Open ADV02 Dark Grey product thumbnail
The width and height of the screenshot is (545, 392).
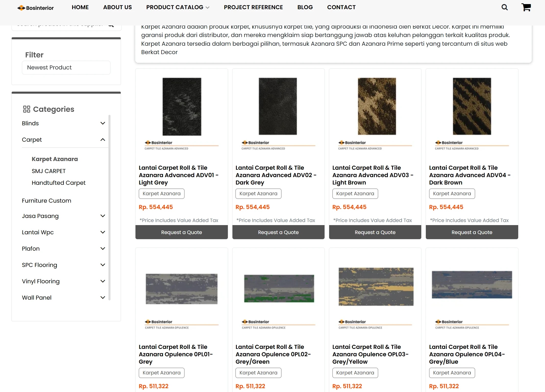[x=278, y=114]
